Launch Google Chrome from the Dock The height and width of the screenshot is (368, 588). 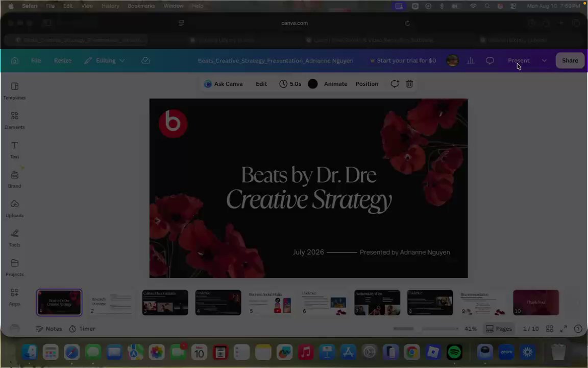pyautogui.click(x=412, y=352)
